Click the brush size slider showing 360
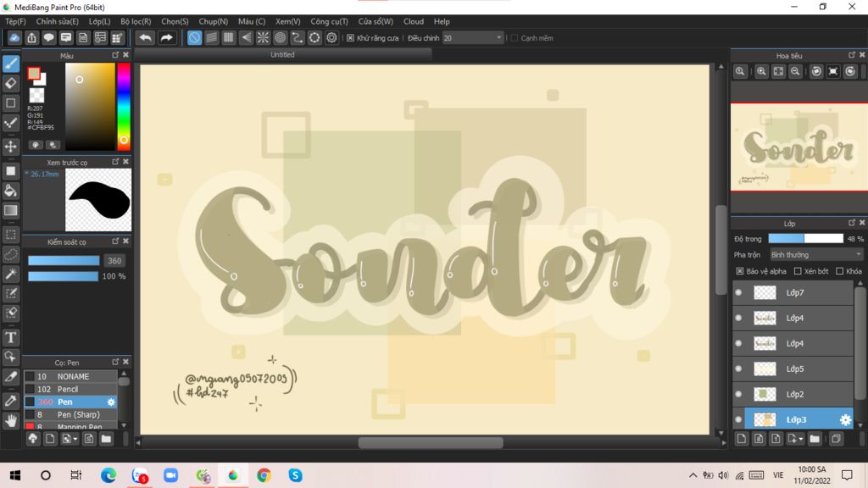868x488 pixels. click(x=64, y=261)
